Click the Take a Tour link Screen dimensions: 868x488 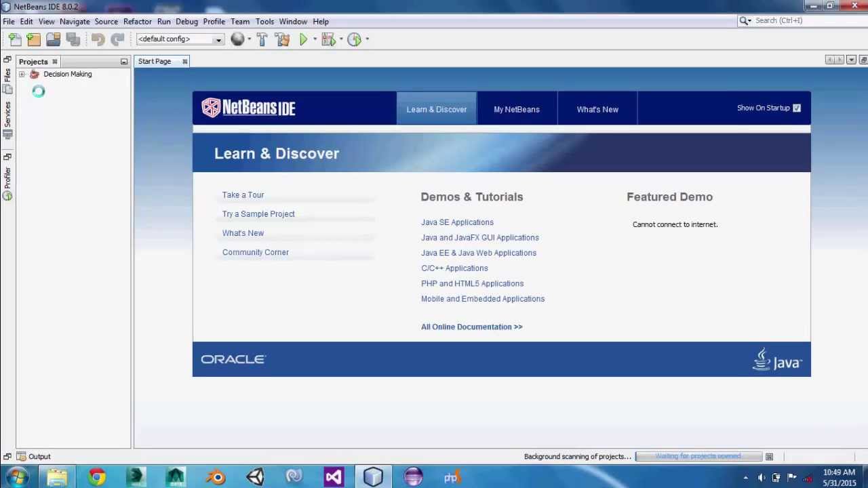tap(243, 195)
